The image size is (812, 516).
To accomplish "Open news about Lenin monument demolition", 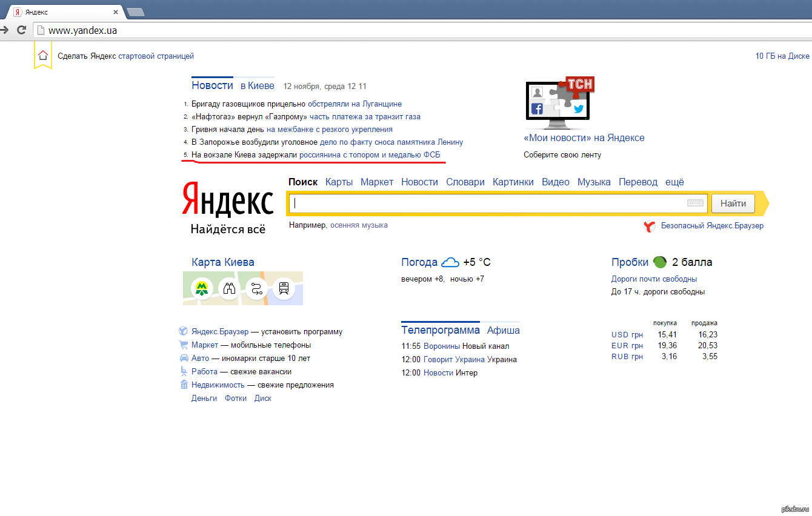I will coord(391,142).
